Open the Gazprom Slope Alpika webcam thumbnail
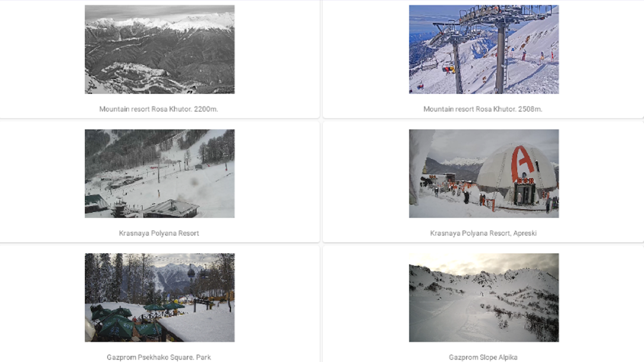Screen dimensions: 644x362 tap(484, 297)
